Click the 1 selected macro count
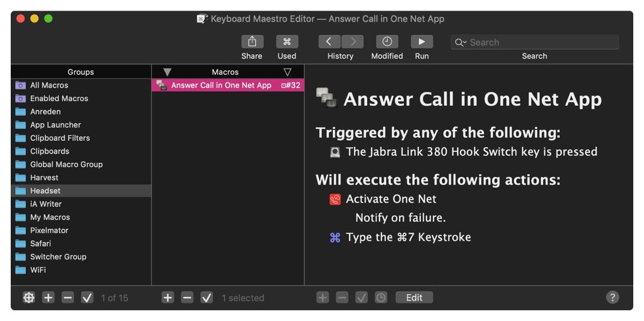Screen dimensions: 644x321 (x=243, y=298)
